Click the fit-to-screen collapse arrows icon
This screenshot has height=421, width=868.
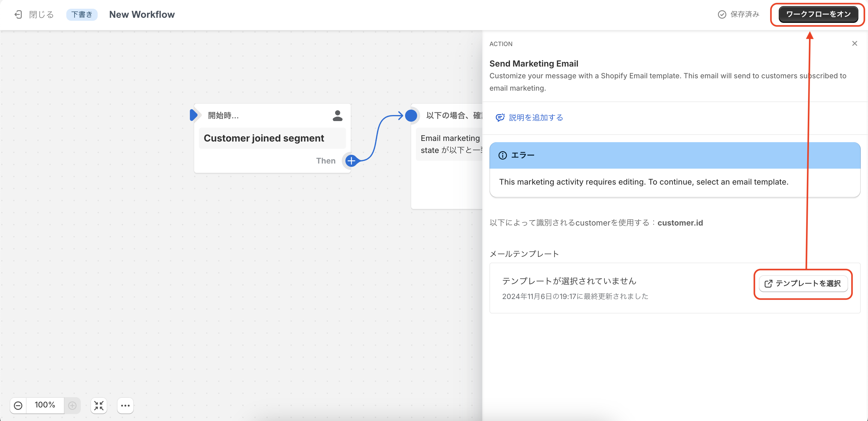99,406
